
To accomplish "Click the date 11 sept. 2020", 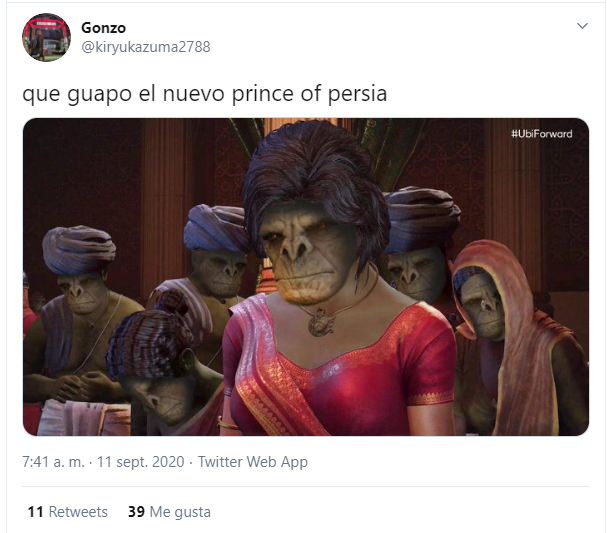I will tap(141, 462).
